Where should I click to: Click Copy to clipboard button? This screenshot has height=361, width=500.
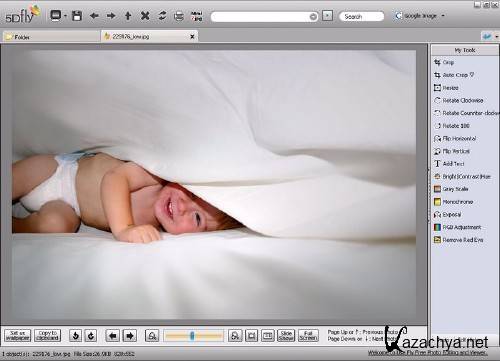click(x=48, y=335)
